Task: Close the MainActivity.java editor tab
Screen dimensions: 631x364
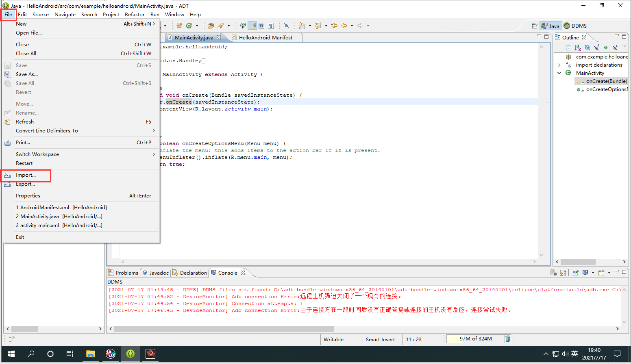Action: point(219,37)
